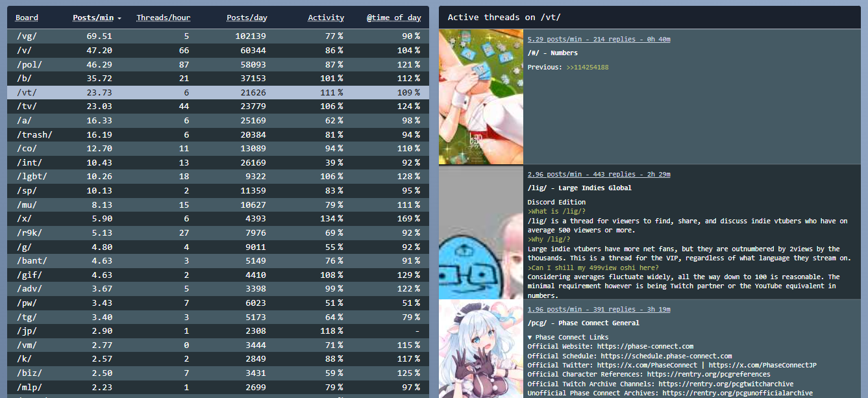Click the Discord Edition text line
This screenshot has width=868, height=398.
coord(556,202)
